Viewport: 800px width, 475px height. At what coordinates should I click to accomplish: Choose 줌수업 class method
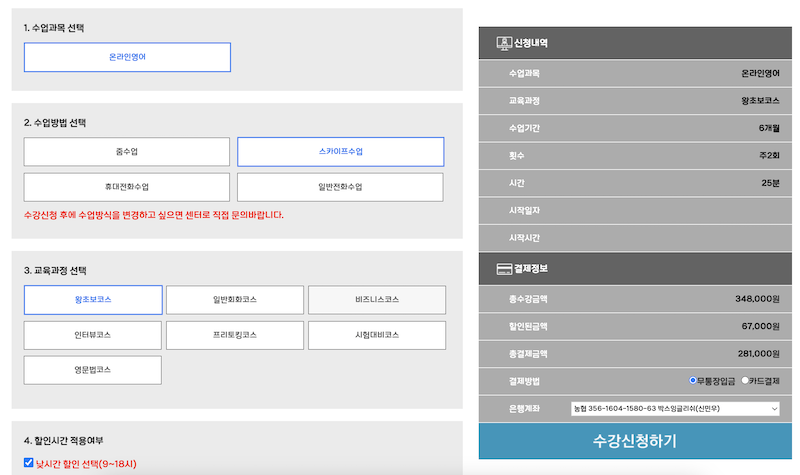[x=127, y=152]
